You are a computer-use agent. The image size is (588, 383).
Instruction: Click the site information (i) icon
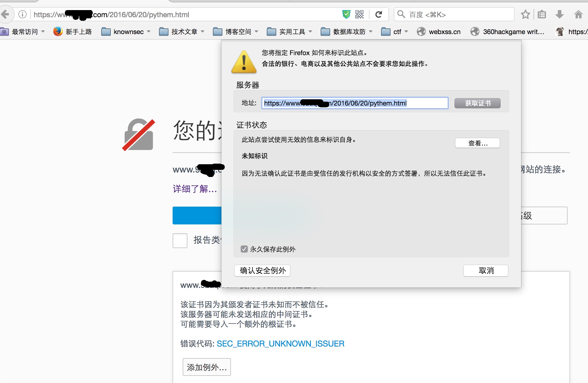[x=23, y=14]
